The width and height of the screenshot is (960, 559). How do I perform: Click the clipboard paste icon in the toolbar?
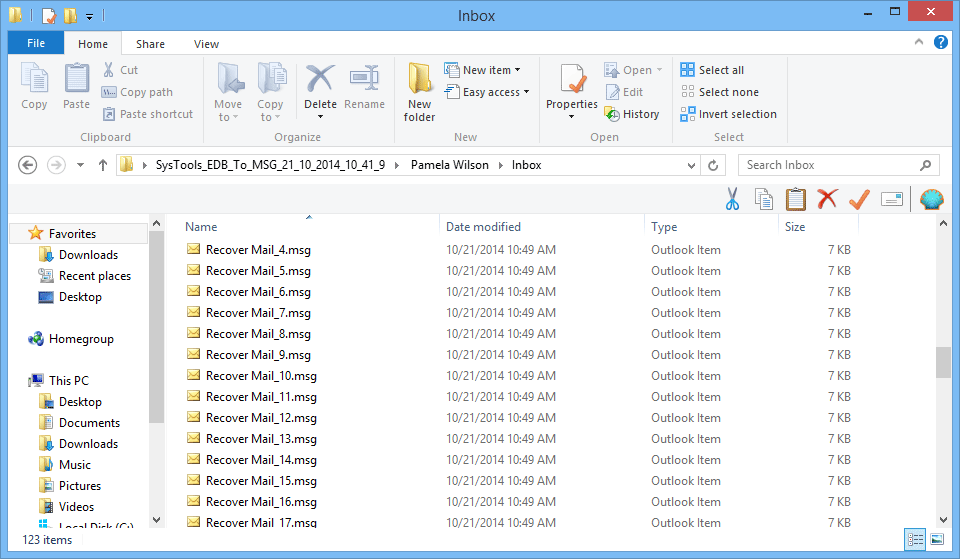tap(795, 199)
